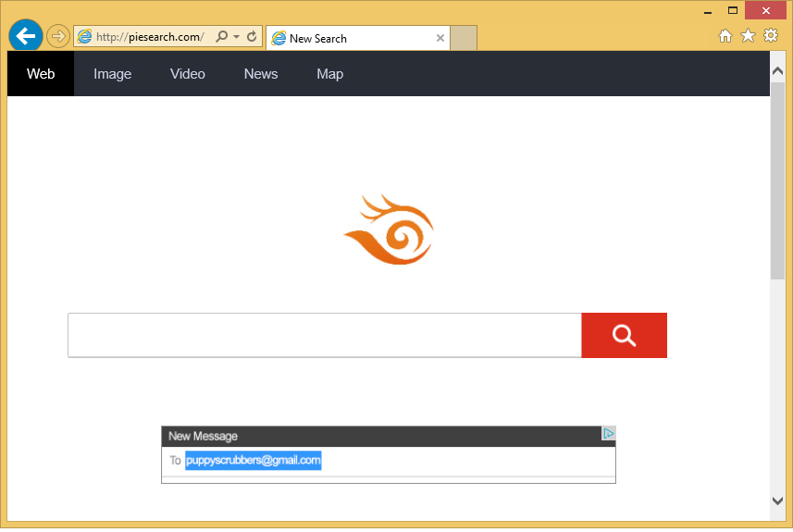Click the Forward navigation arrow
Screen dimensions: 793x532
point(58,36)
